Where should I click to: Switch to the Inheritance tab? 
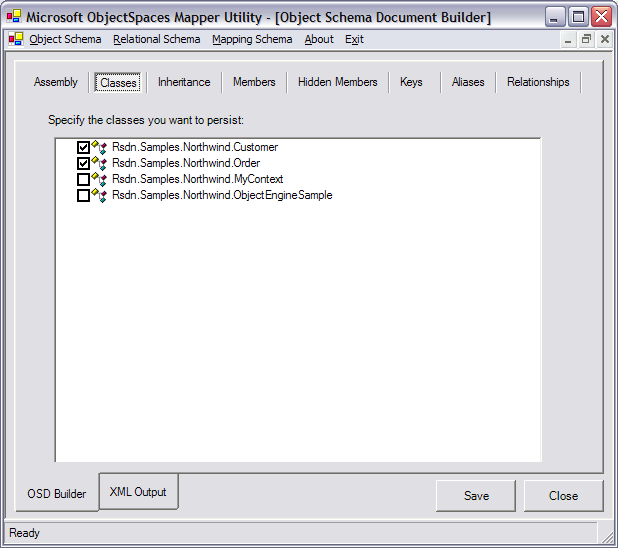tap(184, 82)
